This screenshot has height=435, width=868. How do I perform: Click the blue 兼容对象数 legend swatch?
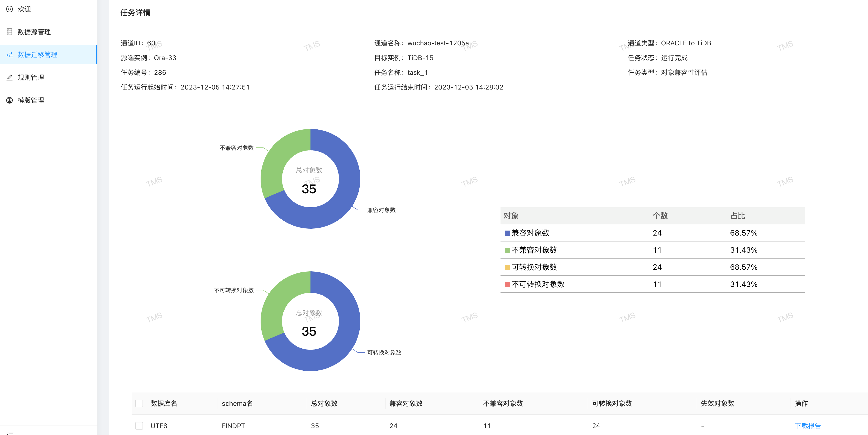(507, 233)
